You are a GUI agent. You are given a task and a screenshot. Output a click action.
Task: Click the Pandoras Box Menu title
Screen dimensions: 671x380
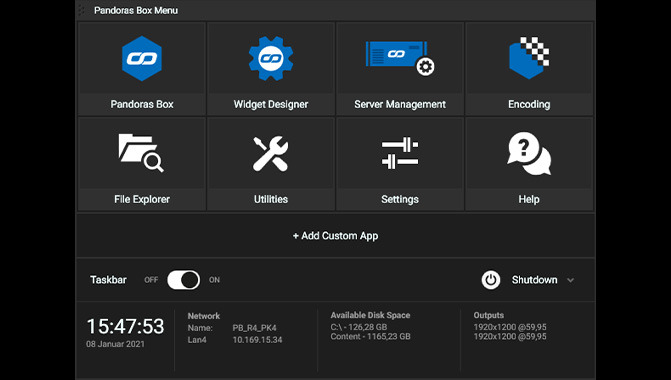pos(136,10)
